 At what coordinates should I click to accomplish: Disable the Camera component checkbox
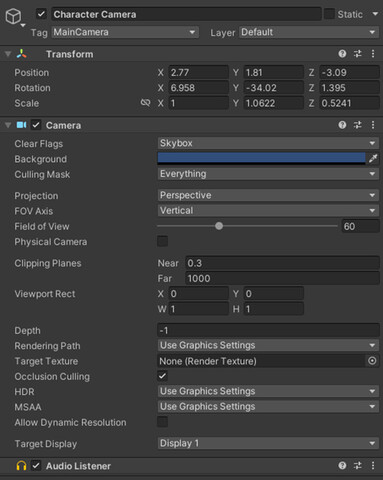click(x=36, y=125)
